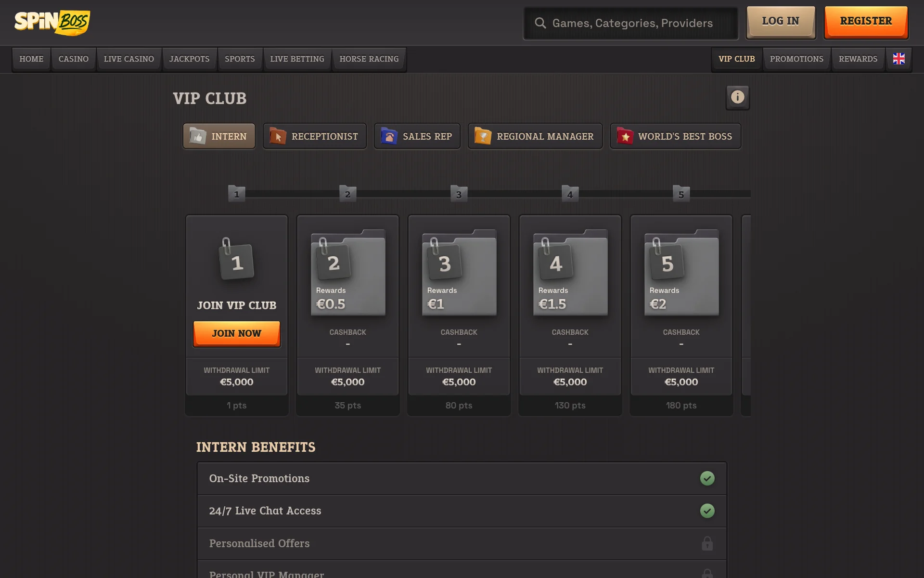Select progress marker 4 on level bar
Viewport: 924px width, 578px height.
(570, 194)
